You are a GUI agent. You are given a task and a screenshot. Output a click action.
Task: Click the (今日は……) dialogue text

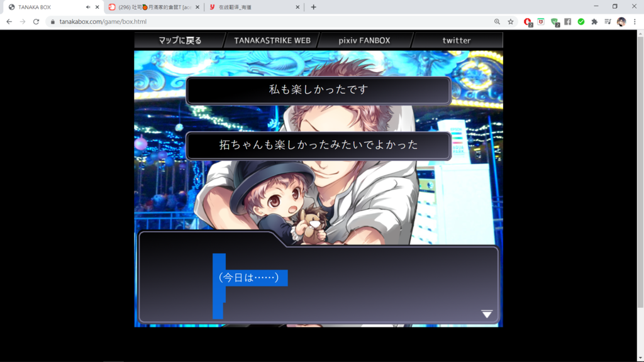(249, 278)
